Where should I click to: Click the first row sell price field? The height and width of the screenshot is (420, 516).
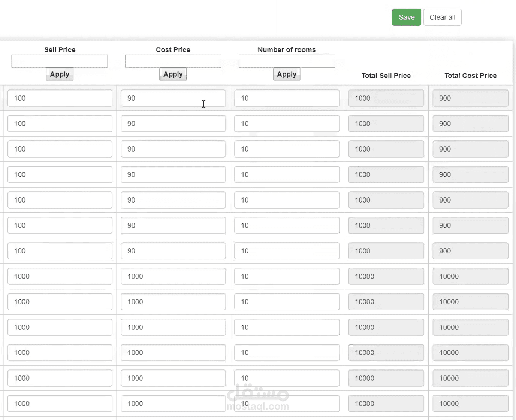tap(60, 98)
